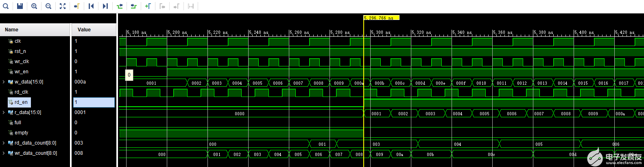Image resolution: width=644 pixels, height=167 pixels.
Task: Select the r_data[15:0] signal name
Action: point(28,112)
